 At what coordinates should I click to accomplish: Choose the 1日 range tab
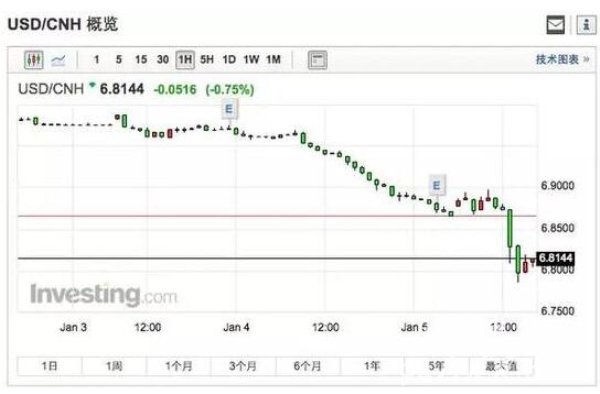(x=49, y=366)
